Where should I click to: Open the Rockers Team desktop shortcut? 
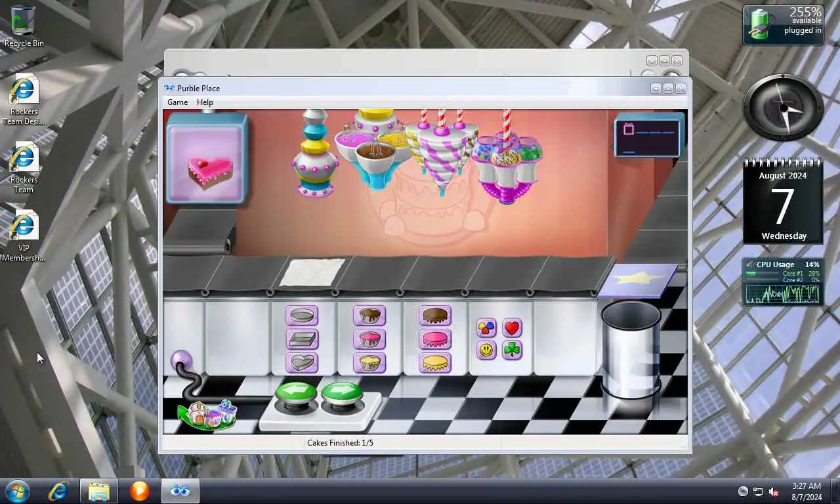24,168
